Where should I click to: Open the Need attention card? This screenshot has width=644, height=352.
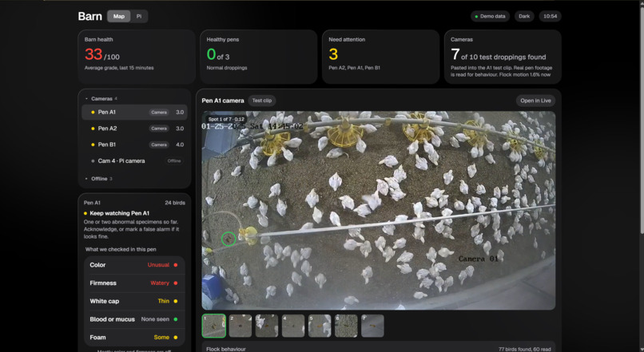pyautogui.click(x=380, y=57)
